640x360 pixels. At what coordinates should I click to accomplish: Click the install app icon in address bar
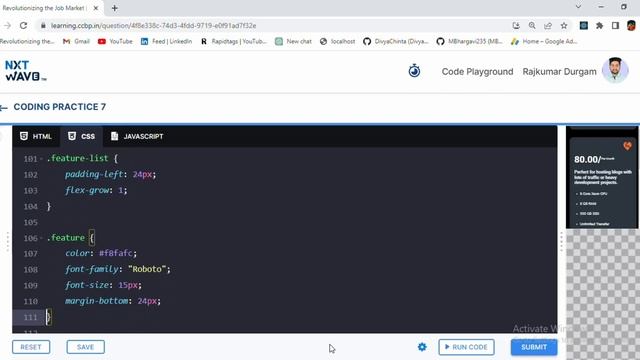(516, 25)
